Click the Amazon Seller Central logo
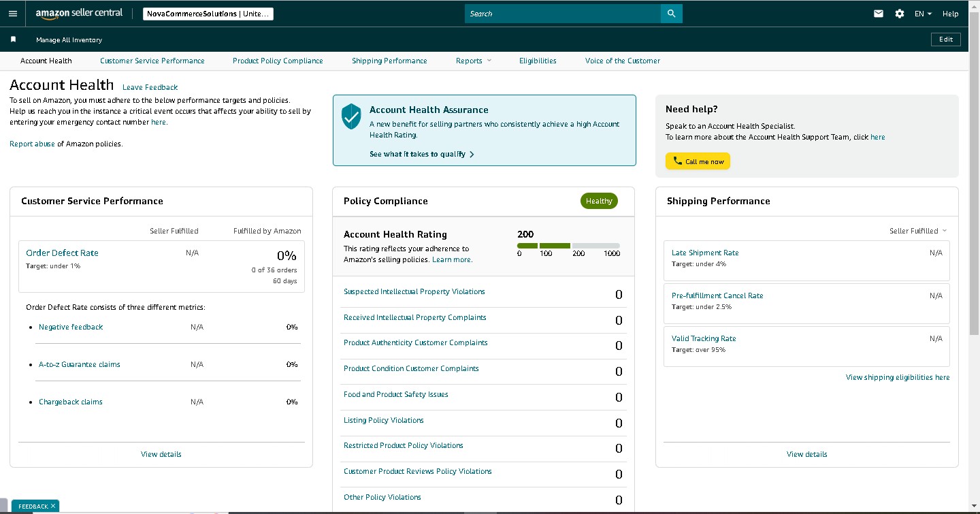The width and height of the screenshot is (980, 514). click(x=80, y=14)
